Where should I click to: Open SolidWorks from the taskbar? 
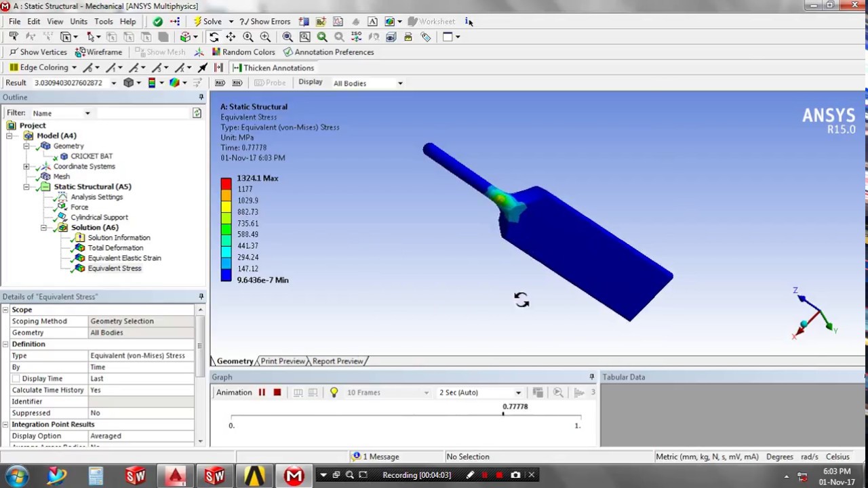click(135, 476)
